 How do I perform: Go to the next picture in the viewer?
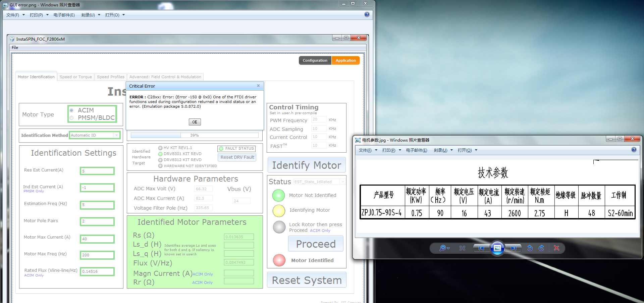513,248
